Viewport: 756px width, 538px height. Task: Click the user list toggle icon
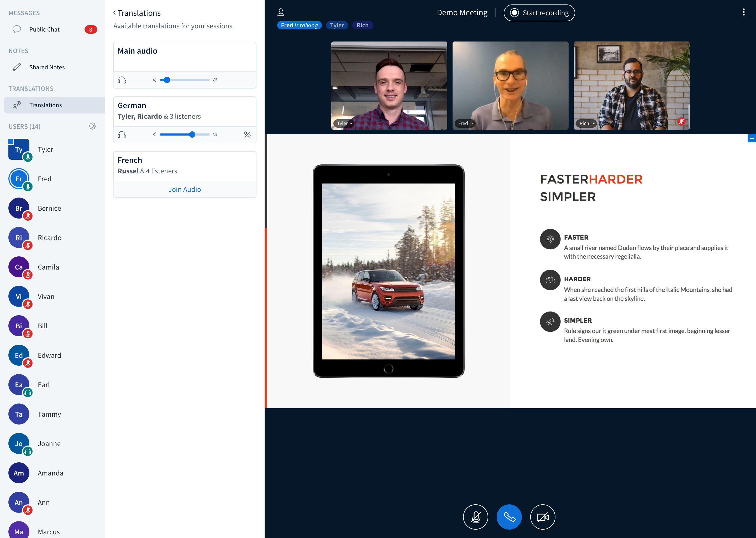[x=281, y=12]
